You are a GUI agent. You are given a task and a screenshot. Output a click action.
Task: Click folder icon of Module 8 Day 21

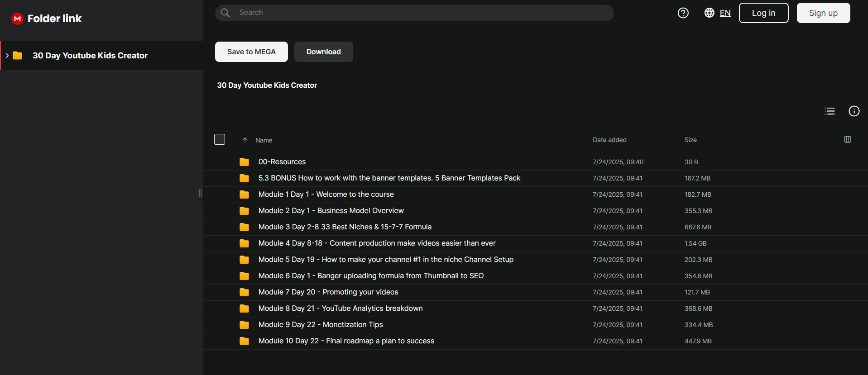244,309
